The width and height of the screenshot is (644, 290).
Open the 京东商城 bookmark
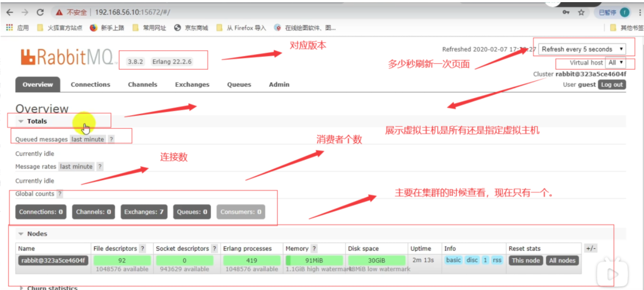[191, 28]
